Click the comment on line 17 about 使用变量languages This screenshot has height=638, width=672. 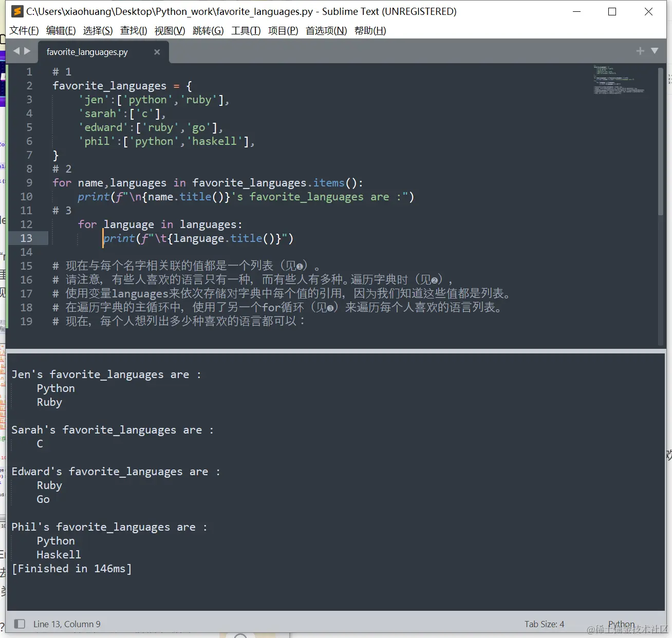coord(282,294)
